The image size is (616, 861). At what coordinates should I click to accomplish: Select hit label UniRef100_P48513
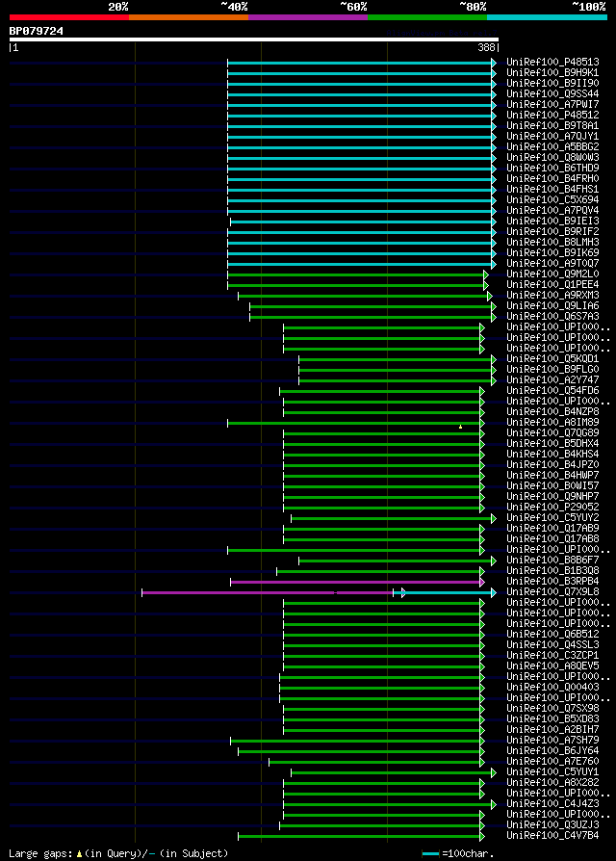[x=552, y=62]
